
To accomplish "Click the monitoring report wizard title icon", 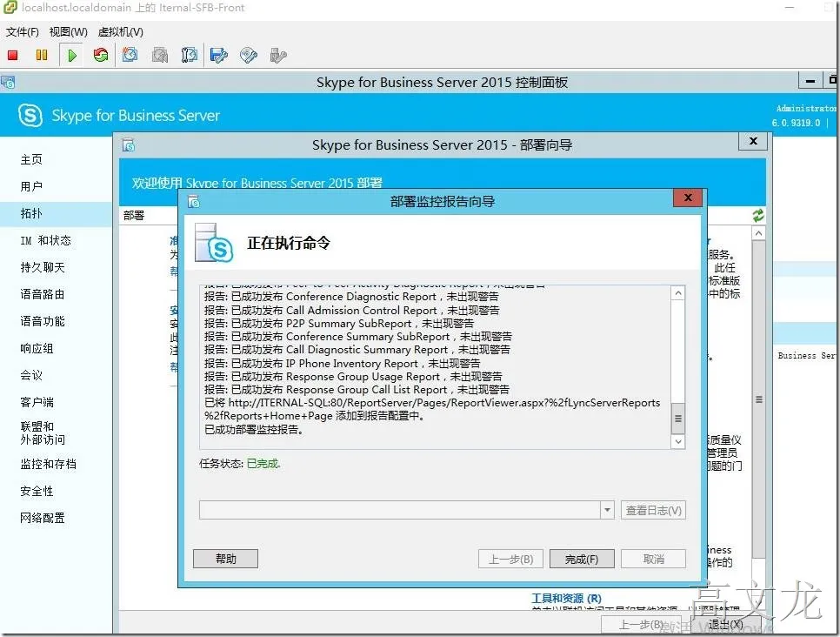I will click(x=193, y=202).
